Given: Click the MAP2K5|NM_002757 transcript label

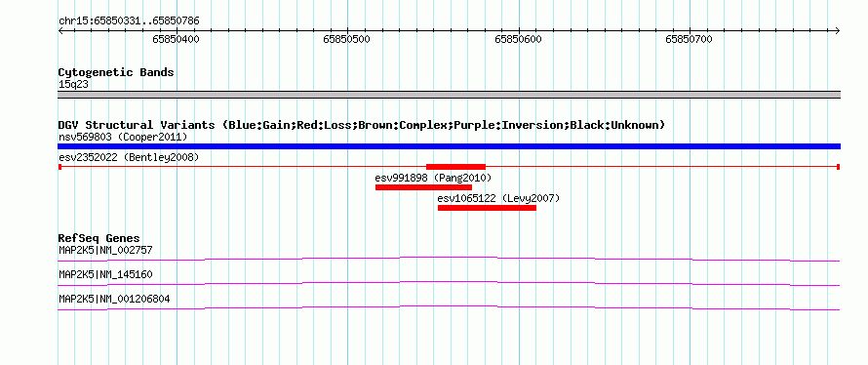Looking at the screenshot, I should 105,251.
